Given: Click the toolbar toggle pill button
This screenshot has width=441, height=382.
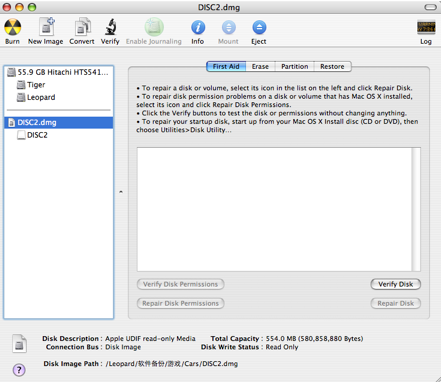Looking at the screenshot, I should tap(430, 7).
